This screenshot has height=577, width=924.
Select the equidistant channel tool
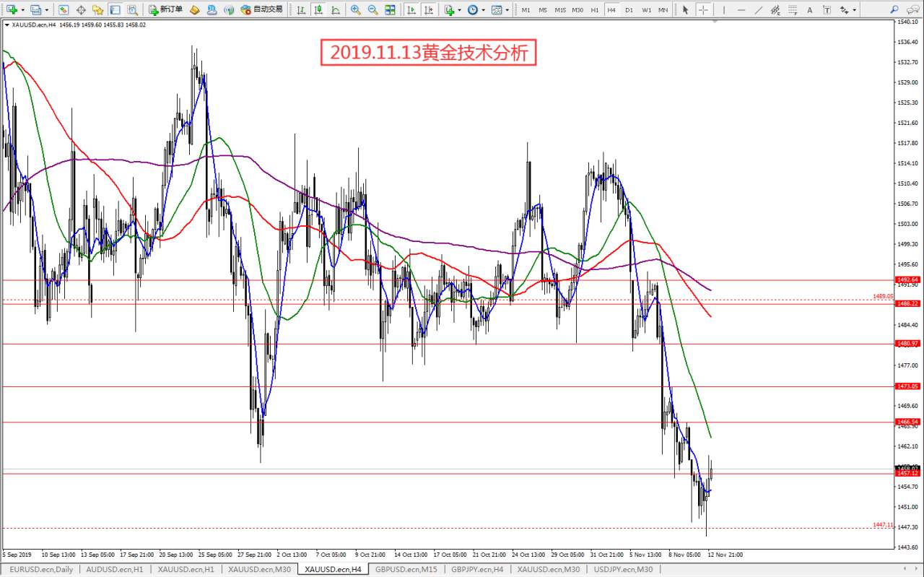[x=775, y=9]
